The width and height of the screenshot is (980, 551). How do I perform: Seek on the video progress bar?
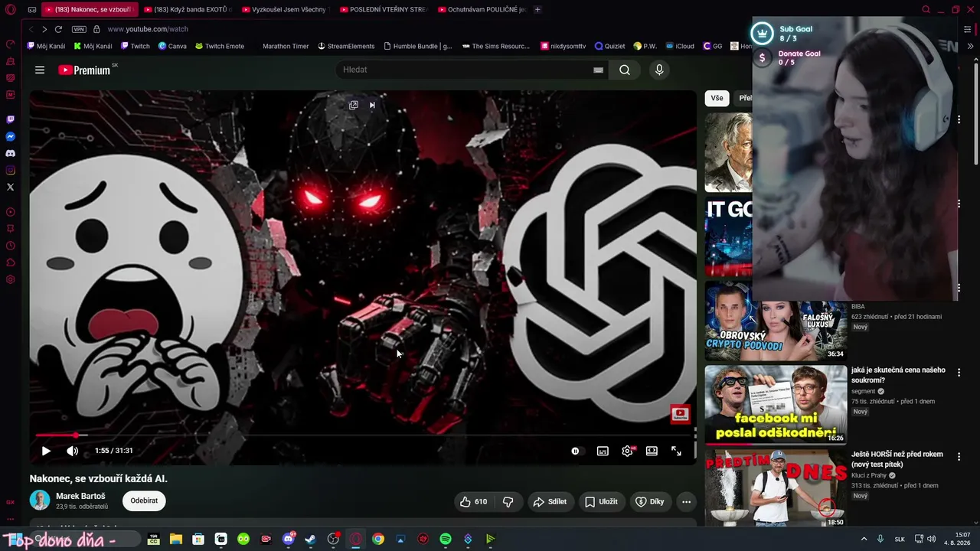tap(364, 435)
